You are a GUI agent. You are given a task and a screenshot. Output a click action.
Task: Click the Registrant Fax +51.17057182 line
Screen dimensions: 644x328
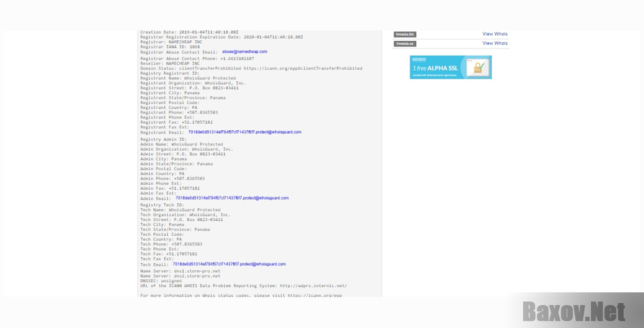tap(177, 122)
